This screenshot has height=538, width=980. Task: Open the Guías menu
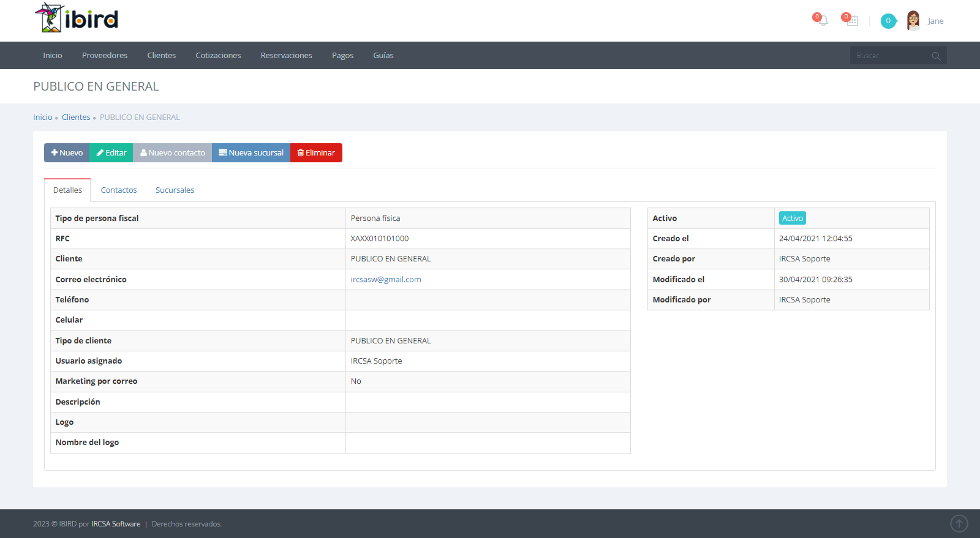(383, 55)
